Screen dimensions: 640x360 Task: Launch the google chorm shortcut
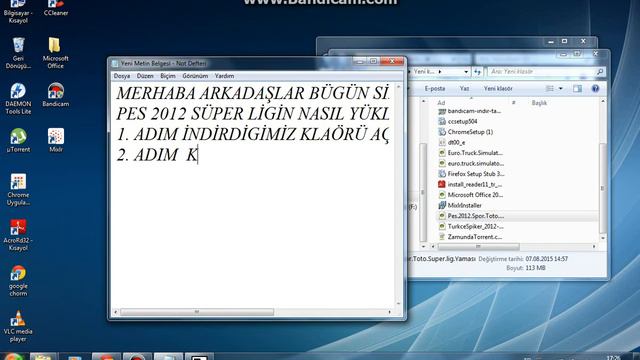tap(18, 281)
